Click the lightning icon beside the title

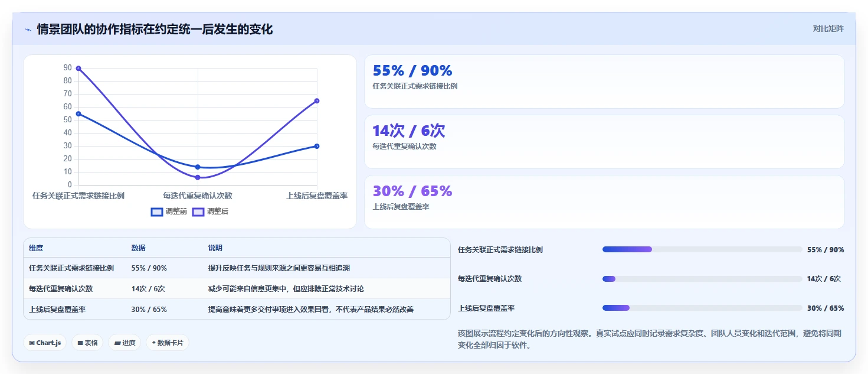click(28, 29)
